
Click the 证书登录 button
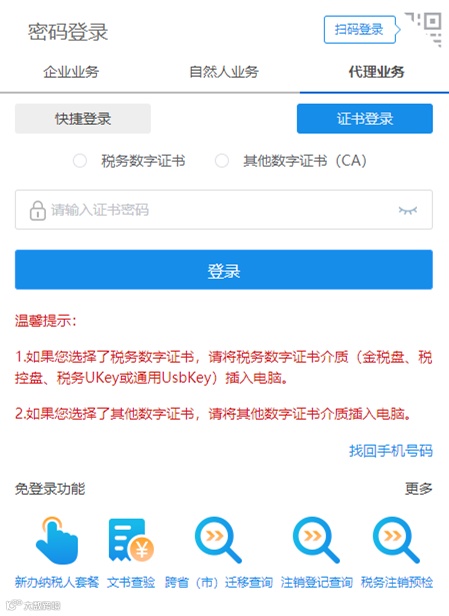click(365, 119)
